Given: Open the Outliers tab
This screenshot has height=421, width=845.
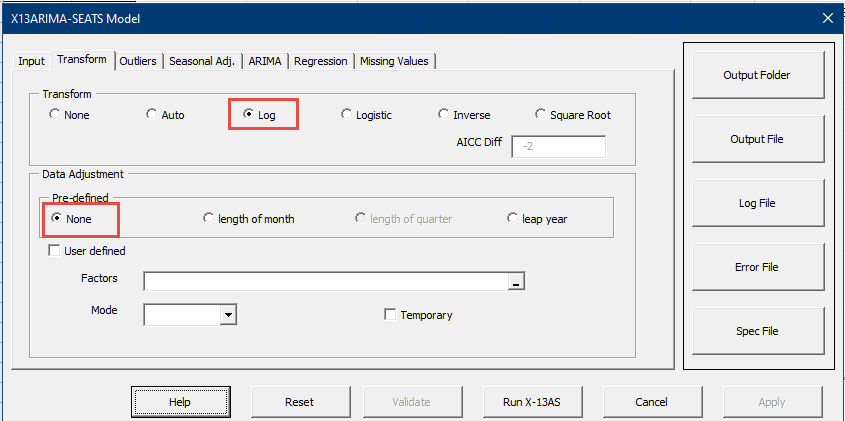Looking at the screenshot, I should click(138, 61).
